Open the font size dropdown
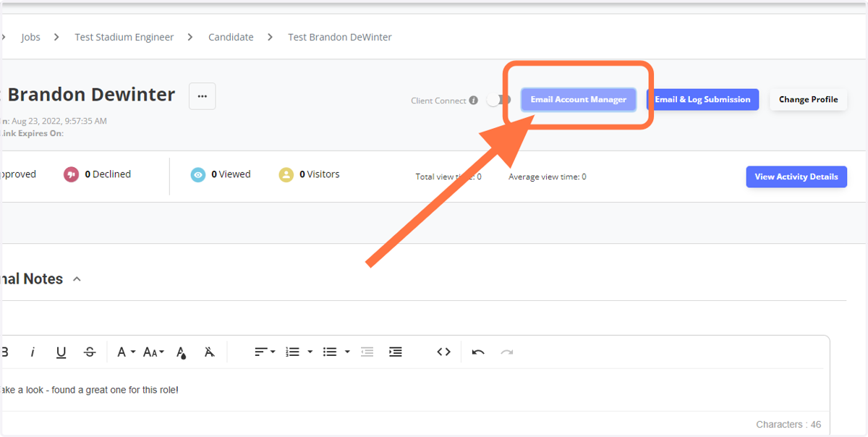The image size is (868, 437). (153, 352)
